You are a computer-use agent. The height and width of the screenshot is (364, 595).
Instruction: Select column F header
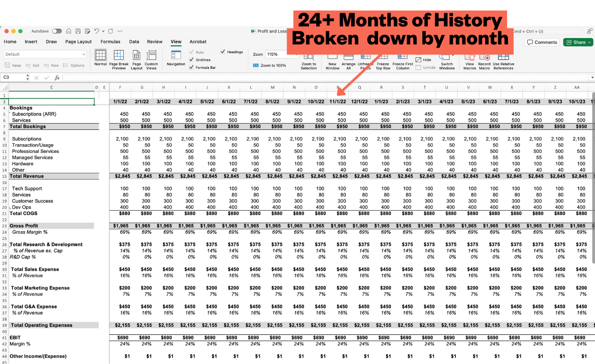tap(120, 87)
